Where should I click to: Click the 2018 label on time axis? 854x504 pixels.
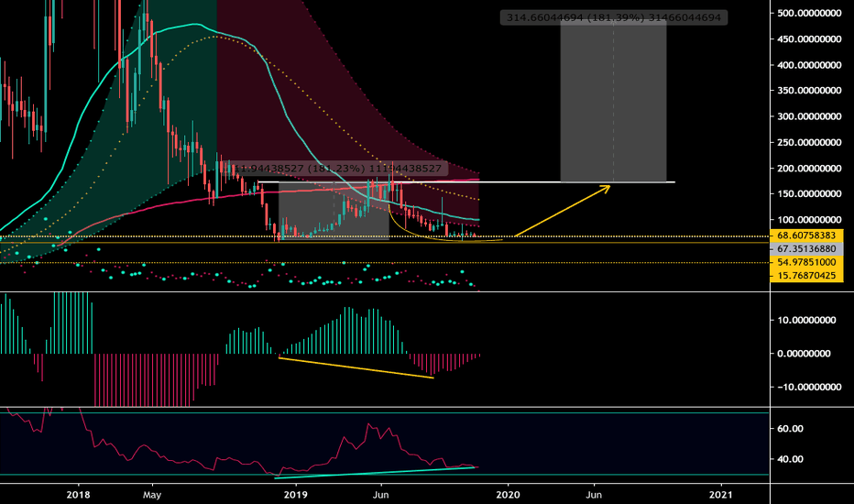[x=78, y=495]
